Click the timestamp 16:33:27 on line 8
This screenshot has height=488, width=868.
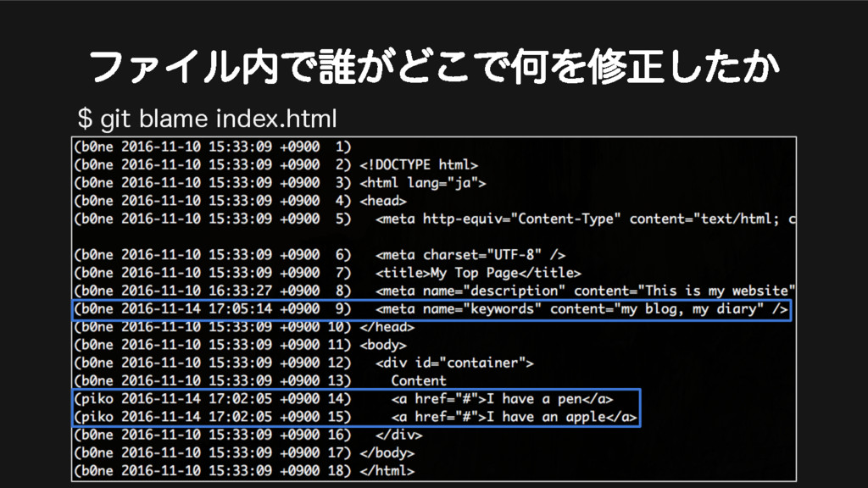(240, 291)
